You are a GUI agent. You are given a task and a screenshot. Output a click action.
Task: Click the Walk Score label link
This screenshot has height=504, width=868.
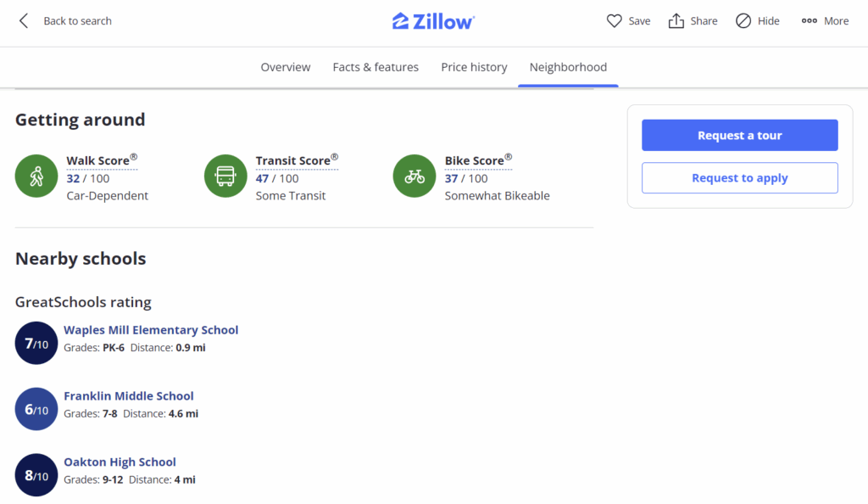click(x=97, y=160)
